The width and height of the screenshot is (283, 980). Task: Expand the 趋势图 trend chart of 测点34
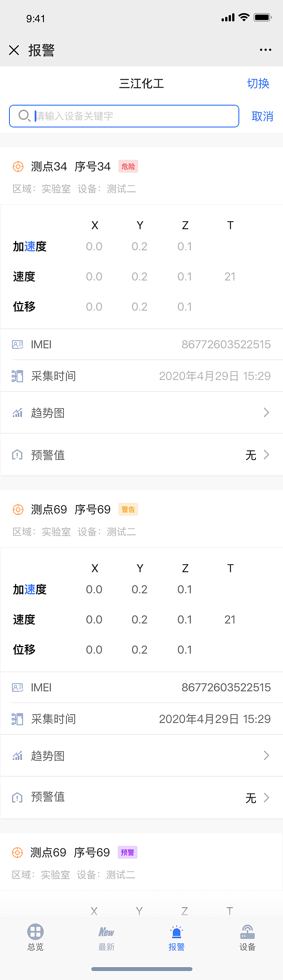(266, 412)
